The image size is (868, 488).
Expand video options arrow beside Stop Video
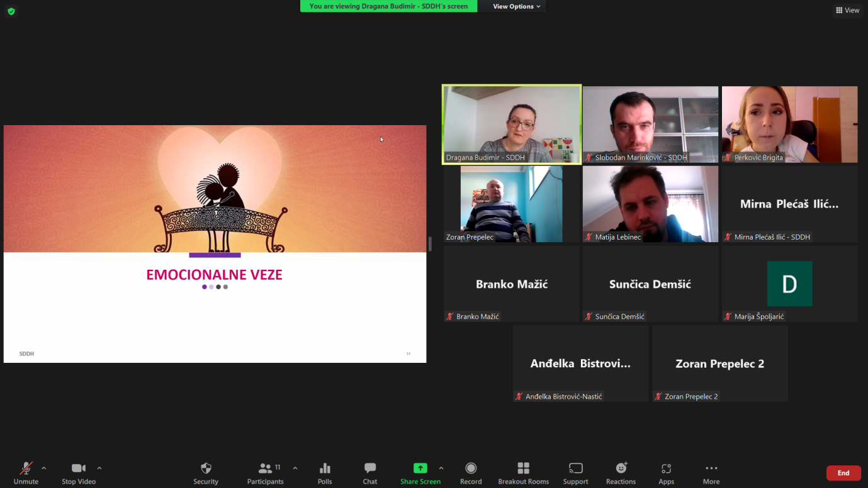coord(99,468)
